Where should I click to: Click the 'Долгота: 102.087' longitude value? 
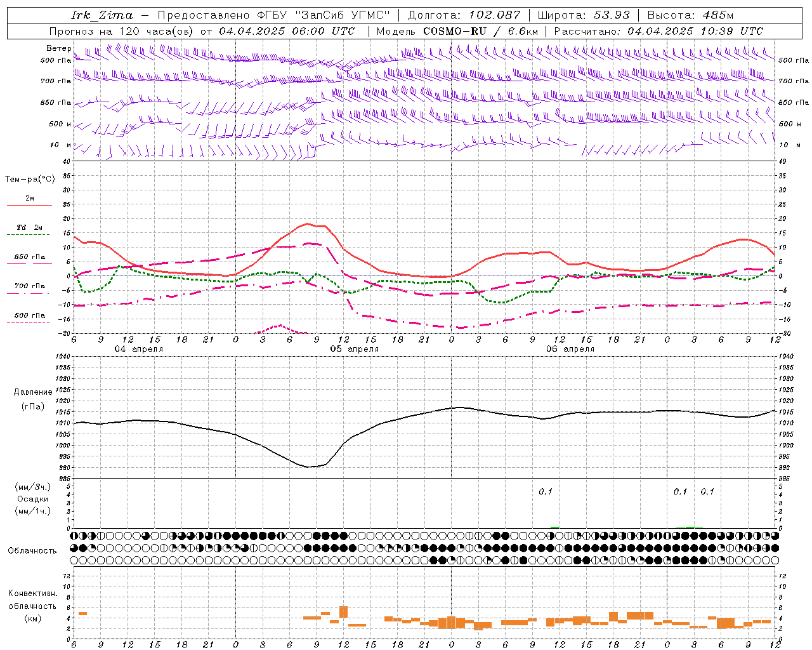coord(464,15)
